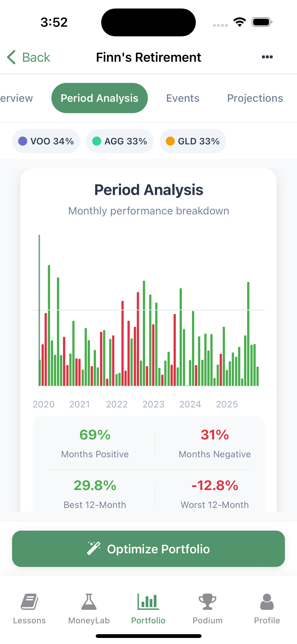Tap the AGG 33% holding chip
Viewport: 297px width, 644px height.
click(x=120, y=141)
